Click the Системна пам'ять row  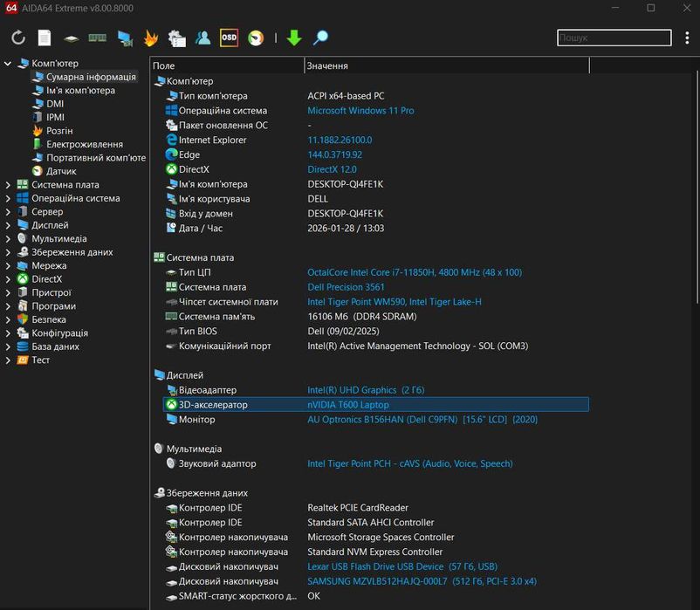pos(376,317)
